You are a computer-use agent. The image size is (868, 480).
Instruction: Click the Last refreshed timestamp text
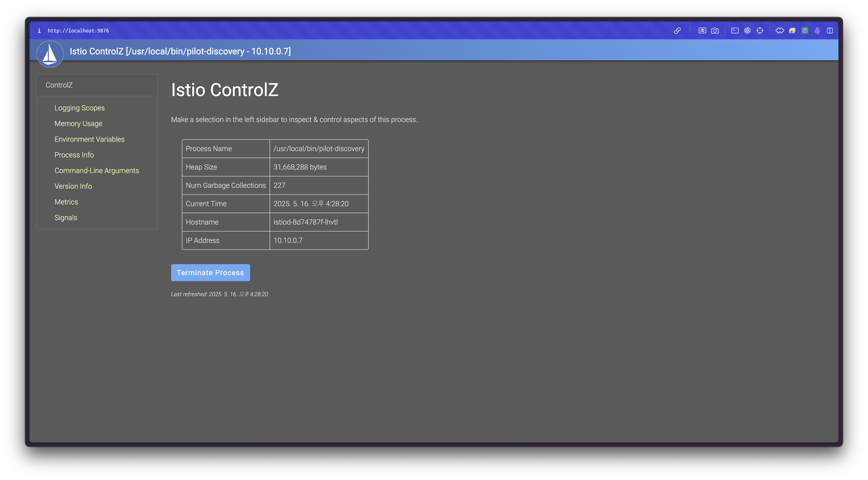tap(219, 294)
